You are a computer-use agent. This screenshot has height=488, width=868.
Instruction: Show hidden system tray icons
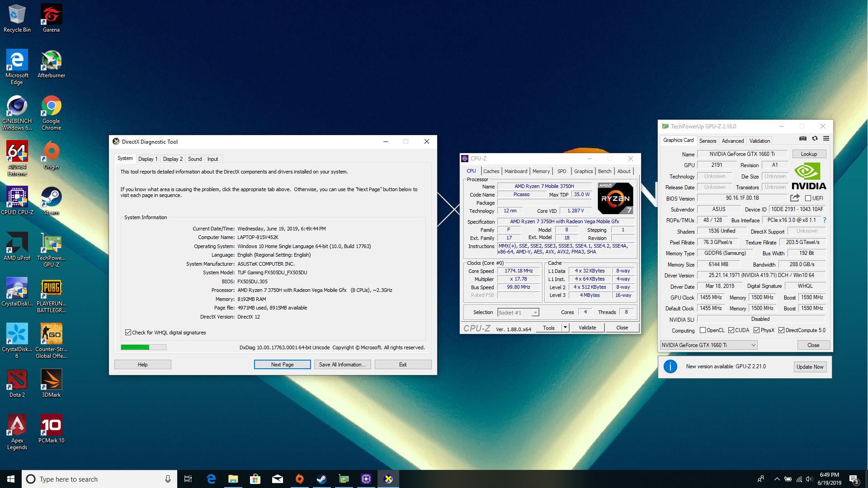(777, 479)
